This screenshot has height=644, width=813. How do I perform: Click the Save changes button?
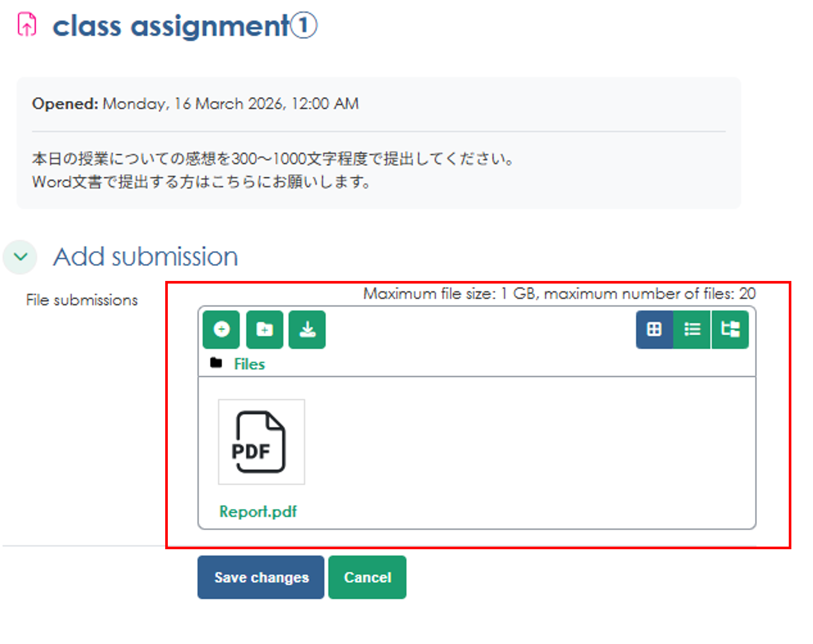pos(260,577)
